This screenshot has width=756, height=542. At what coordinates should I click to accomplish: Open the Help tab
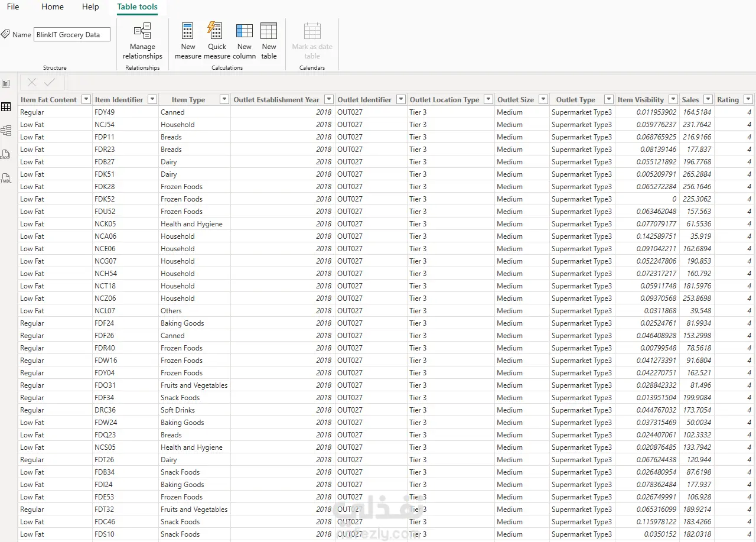pyautogui.click(x=90, y=7)
